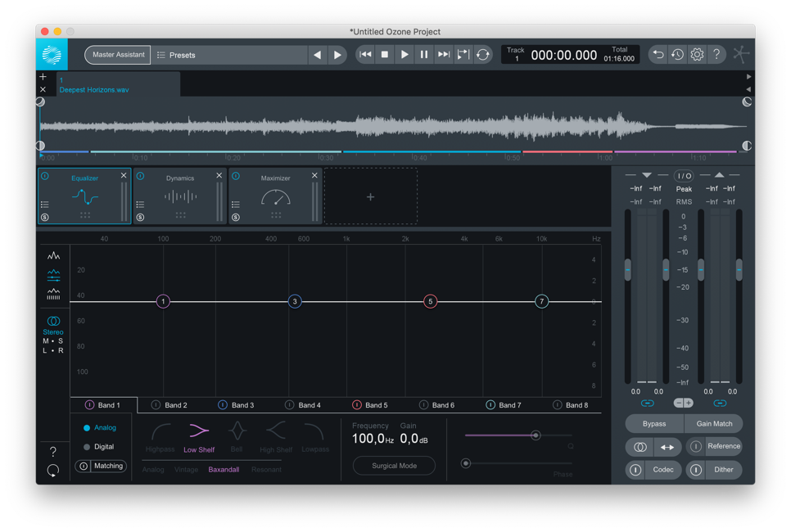Add a module in empty slot
Viewport: 791px width, 532px height.
[370, 196]
